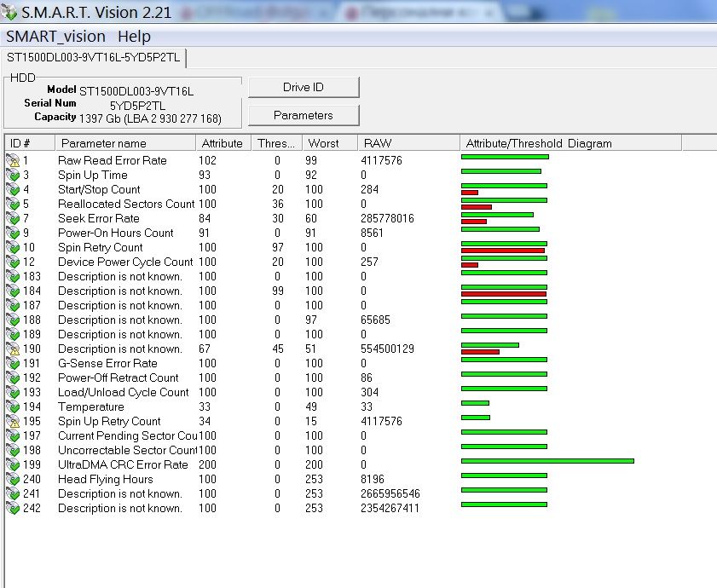Click the RAW column header
Image resolution: width=717 pixels, height=588 pixels.
tap(408, 143)
